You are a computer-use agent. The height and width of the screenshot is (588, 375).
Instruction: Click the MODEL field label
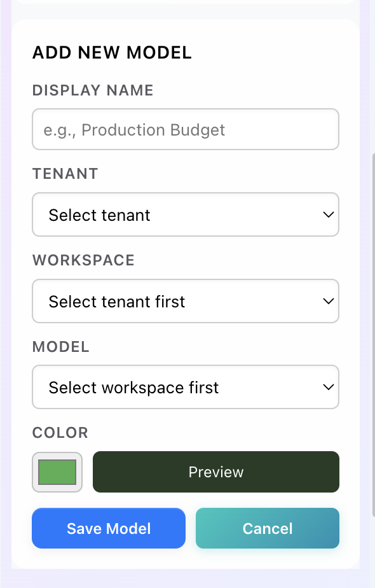[60, 347]
